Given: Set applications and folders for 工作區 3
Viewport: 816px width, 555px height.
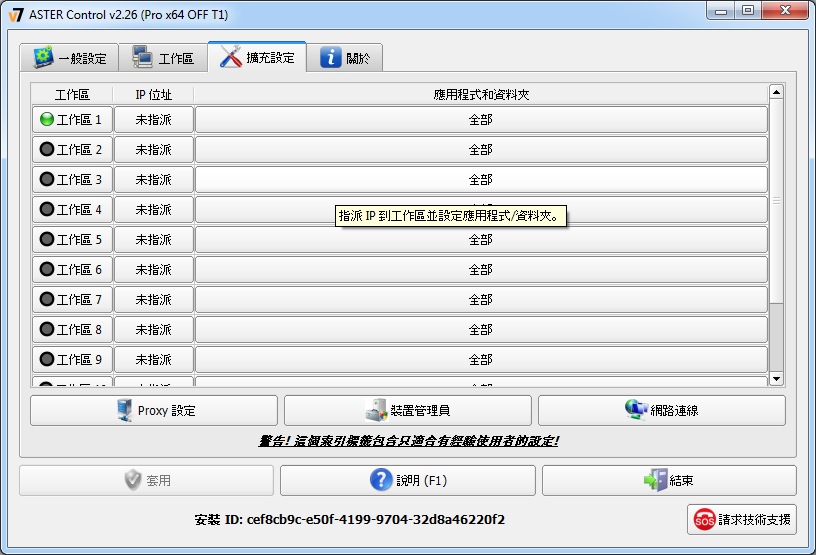Looking at the screenshot, I should tap(481, 180).
